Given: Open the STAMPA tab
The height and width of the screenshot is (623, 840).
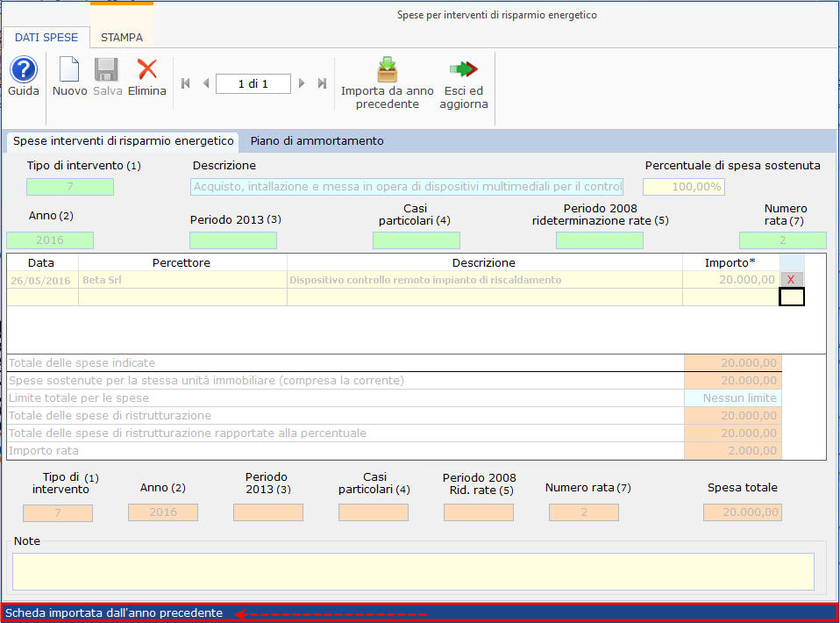Looking at the screenshot, I should coord(122,38).
